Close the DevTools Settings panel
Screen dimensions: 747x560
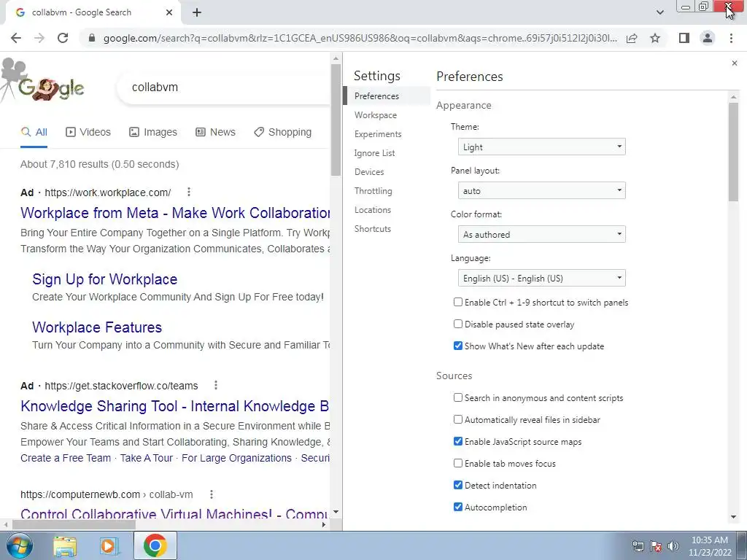point(734,63)
